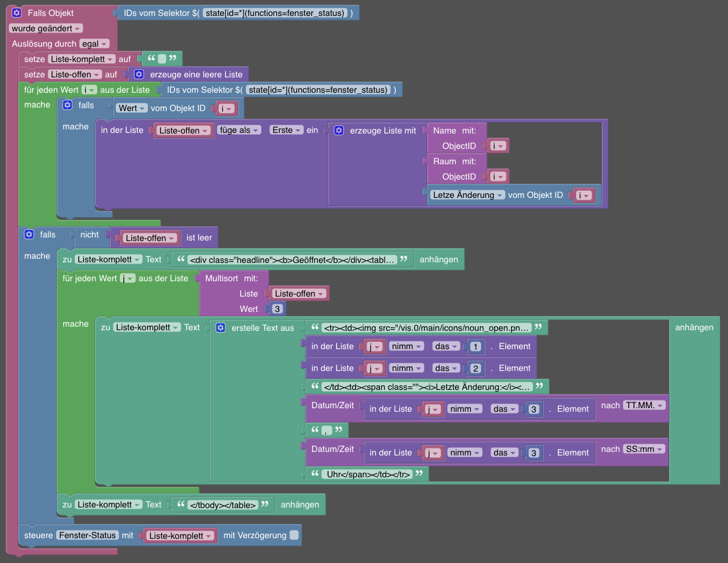Open variable j dropdown in element 1 row
The height and width of the screenshot is (563, 728).
pos(375,347)
